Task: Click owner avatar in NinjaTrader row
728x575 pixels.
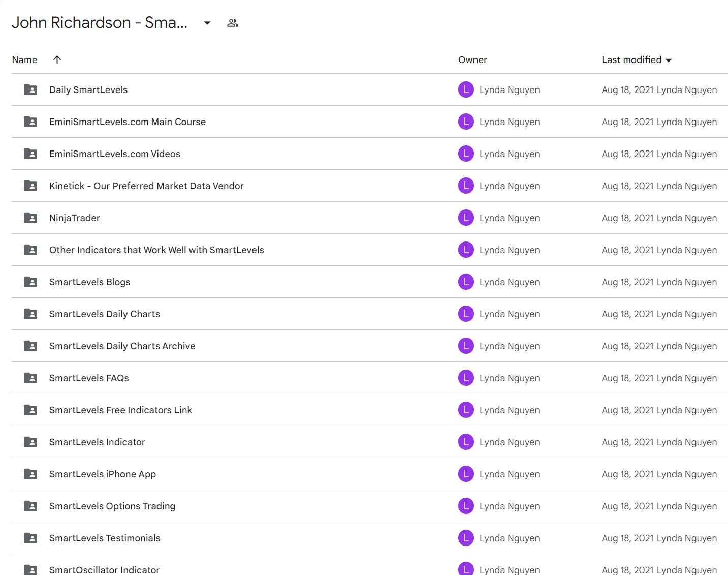Action: pyautogui.click(x=466, y=218)
